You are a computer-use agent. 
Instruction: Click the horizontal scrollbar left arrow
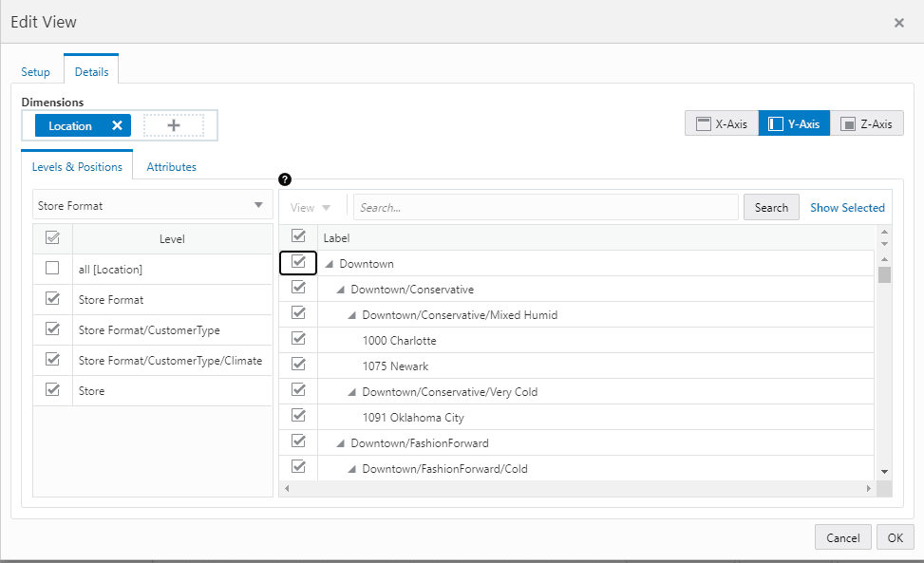[x=287, y=488]
